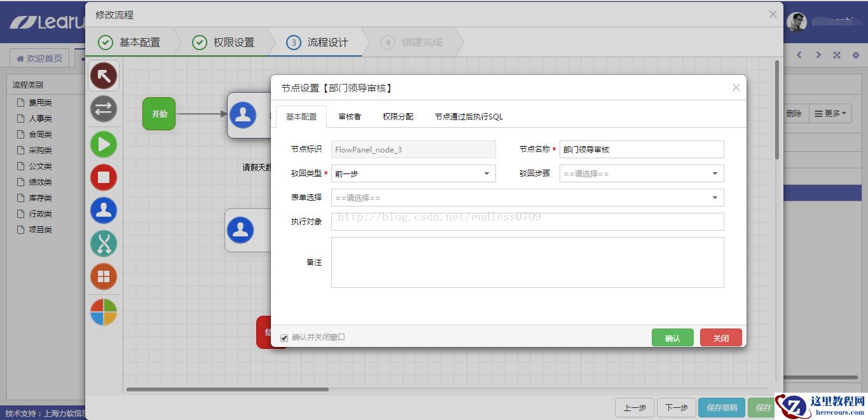Select the transition line connector tool

104,109
